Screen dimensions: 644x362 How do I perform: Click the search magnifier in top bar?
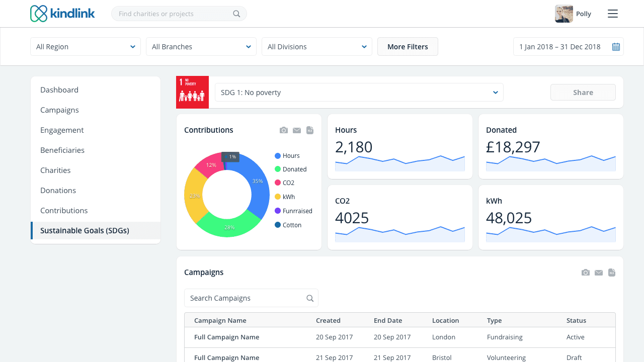[236, 14]
